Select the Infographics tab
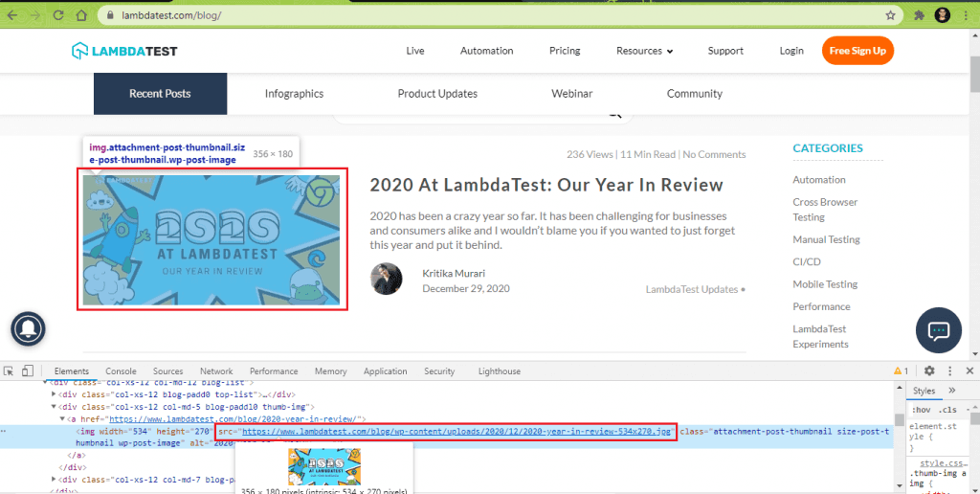This screenshot has width=980, height=494. tap(295, 94)
